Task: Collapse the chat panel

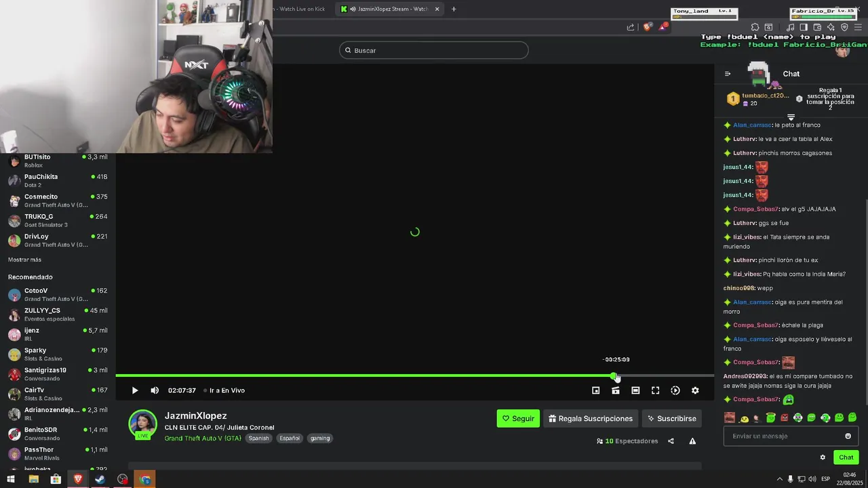Action: [728, 74]
